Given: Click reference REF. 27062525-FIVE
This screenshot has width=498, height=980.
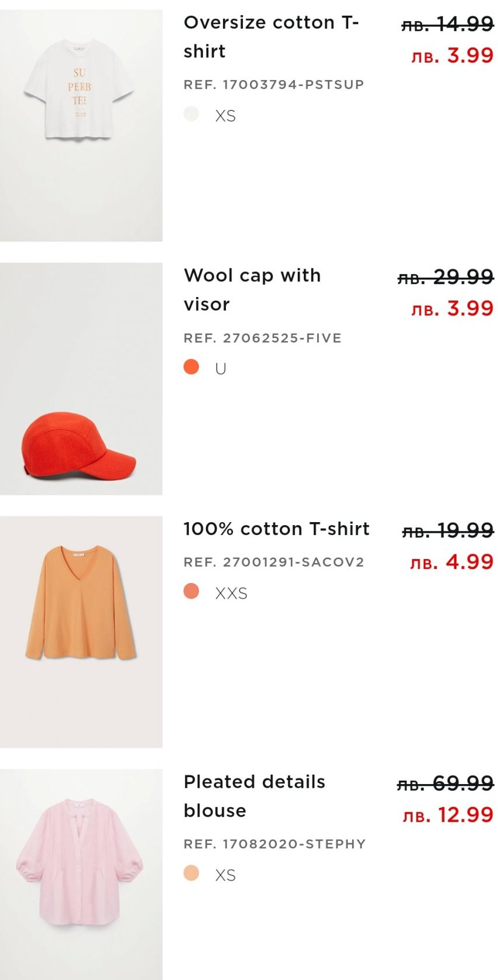Looking at the screenshot, I should pyautogui.click(x=262, y=338).
